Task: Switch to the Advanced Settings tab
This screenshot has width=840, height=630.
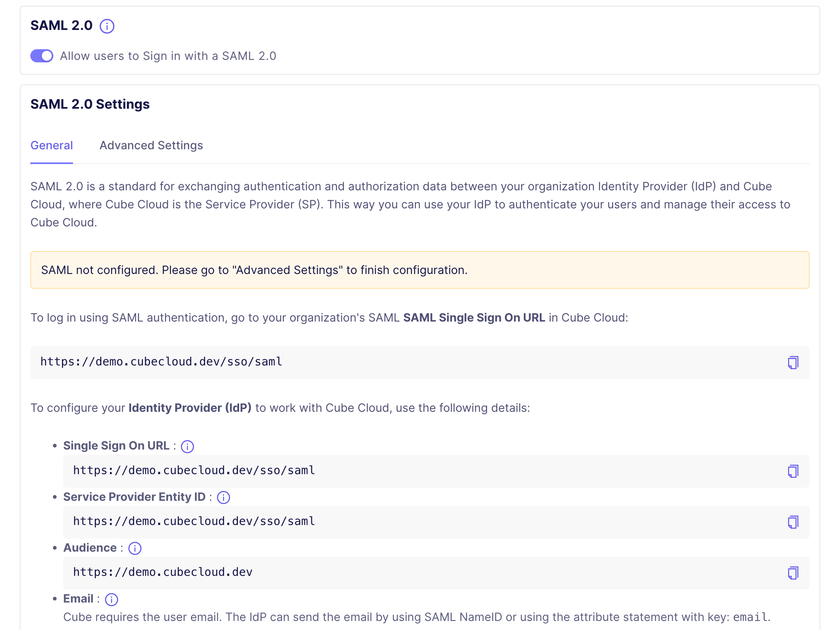Action: (151, 146)
